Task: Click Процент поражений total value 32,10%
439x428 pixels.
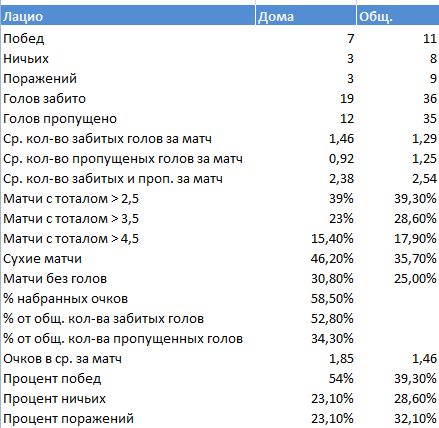Action: click(415, 419)
